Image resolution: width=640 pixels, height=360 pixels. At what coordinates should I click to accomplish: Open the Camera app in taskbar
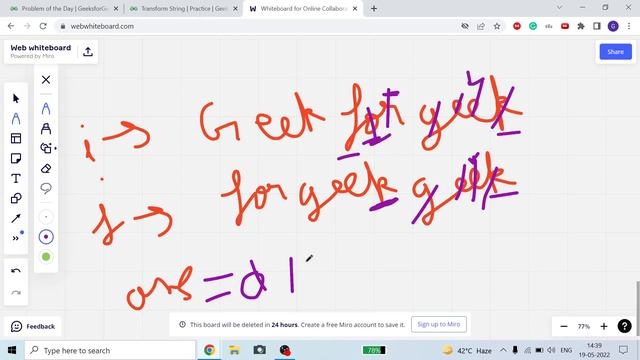[x=260, y=350]
